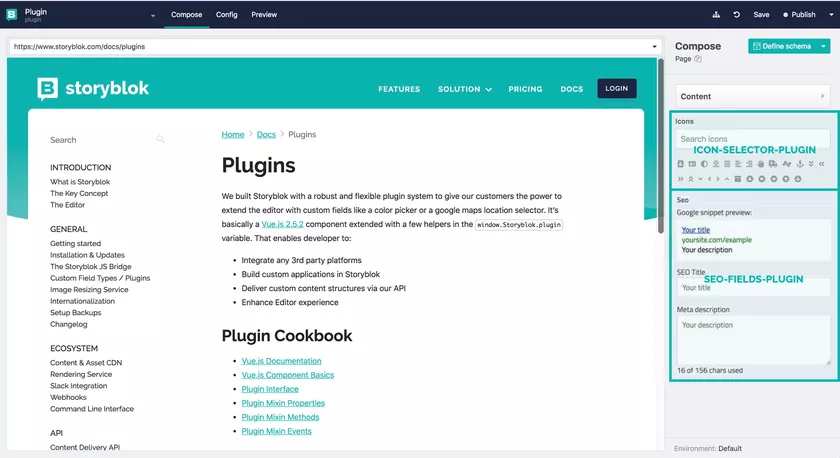Select the ambulance icon in Icons plugin

[773, 164]
